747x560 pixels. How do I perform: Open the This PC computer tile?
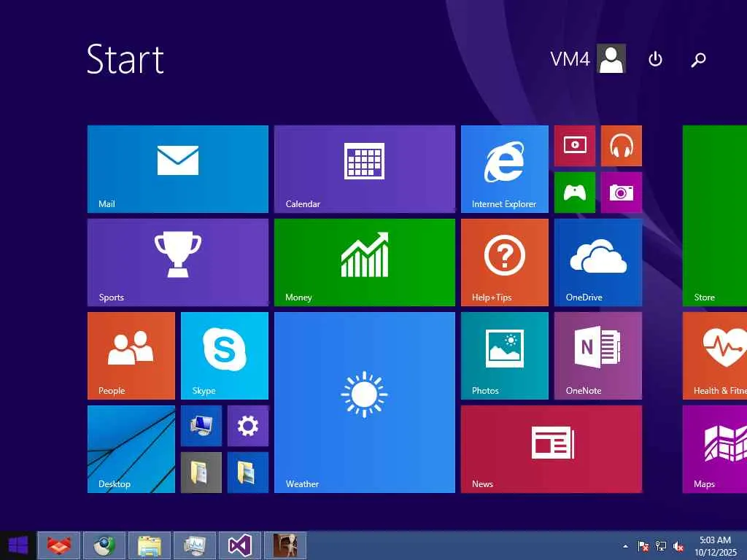click(201, 426)
